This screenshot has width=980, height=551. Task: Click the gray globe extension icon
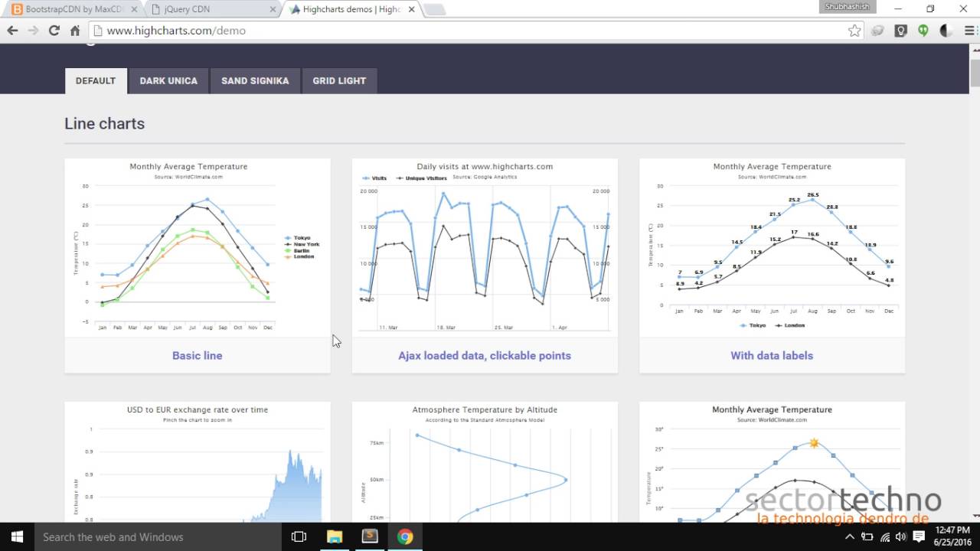coord(877,31)
